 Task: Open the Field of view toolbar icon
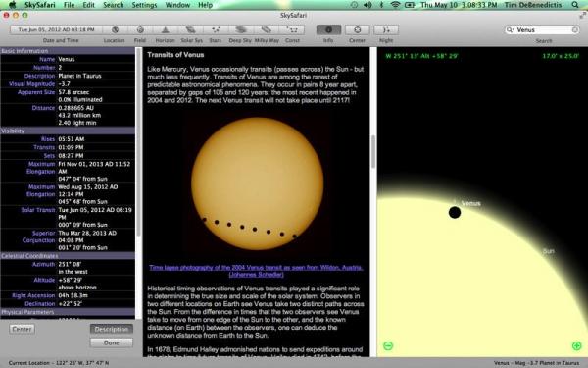pyautogui.click(x=140, y=29)
